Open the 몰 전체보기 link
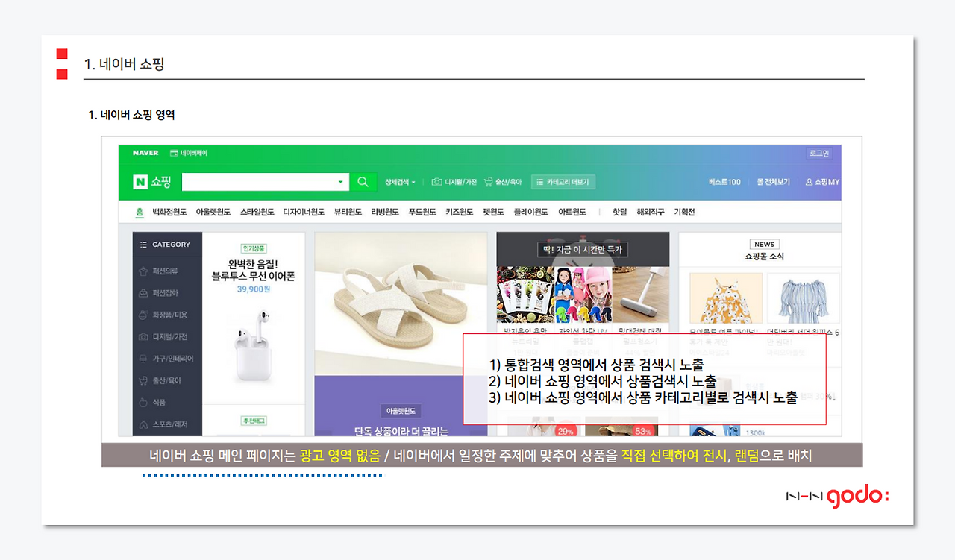This screenshot has width=955, height=560. (x=773, y=182)
